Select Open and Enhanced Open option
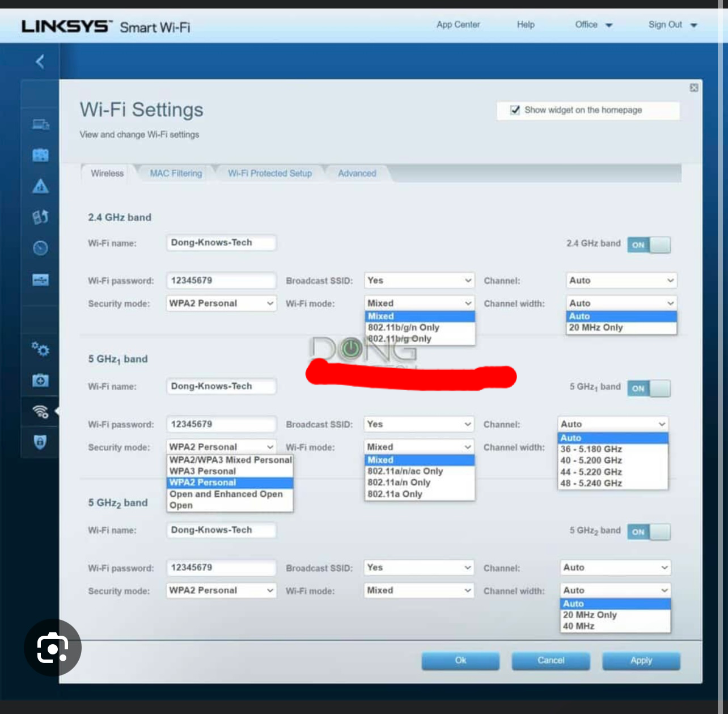 [x=230, y=494]
